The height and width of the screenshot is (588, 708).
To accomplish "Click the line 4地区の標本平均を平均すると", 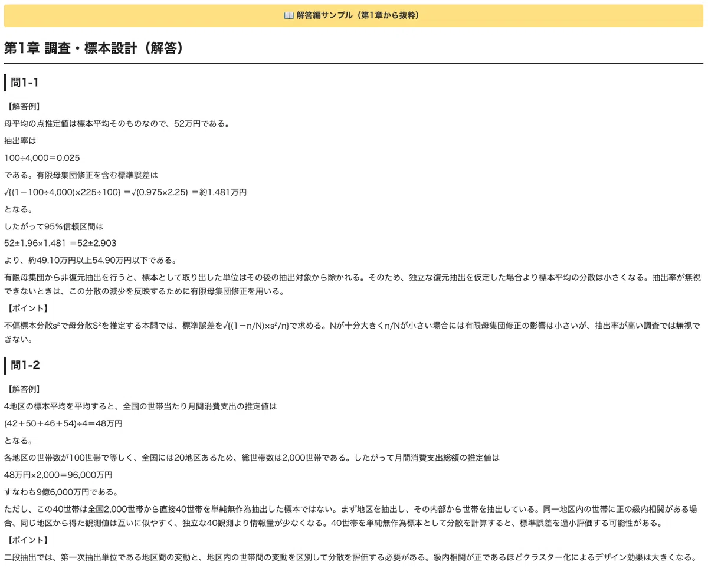I will tap(140, 406).
